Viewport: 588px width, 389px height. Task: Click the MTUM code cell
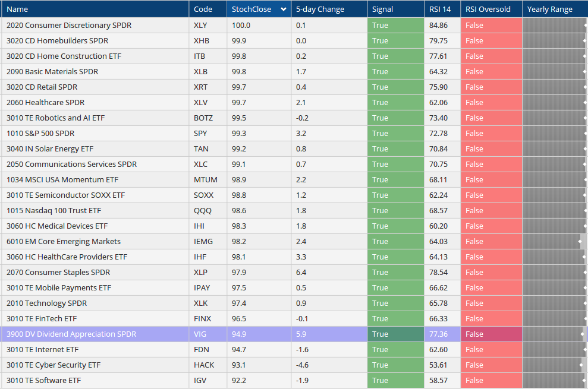208,179
